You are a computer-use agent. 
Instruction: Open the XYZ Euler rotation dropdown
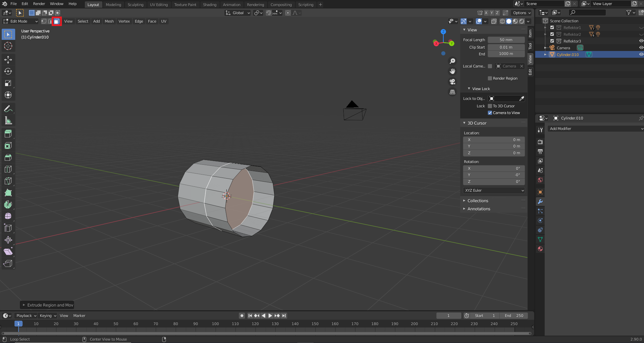pyautogui.click(x=494, y=190)
